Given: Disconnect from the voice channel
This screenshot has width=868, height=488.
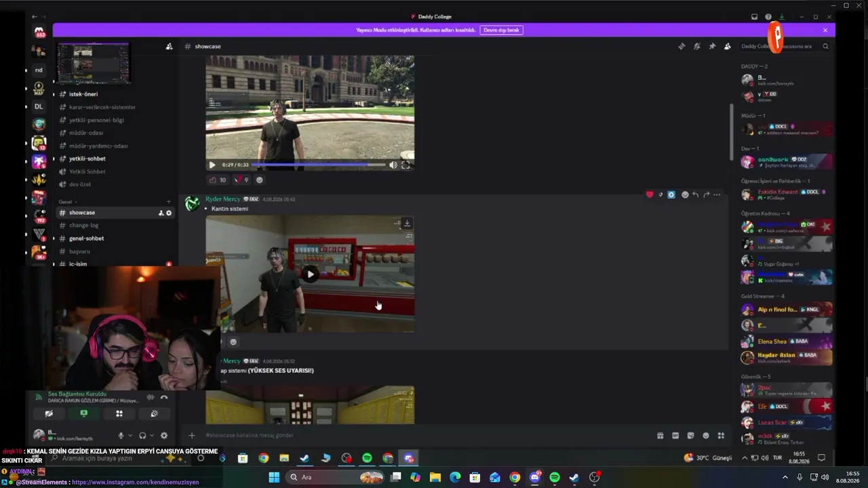Looking at the screenshot, I should 164,397.
